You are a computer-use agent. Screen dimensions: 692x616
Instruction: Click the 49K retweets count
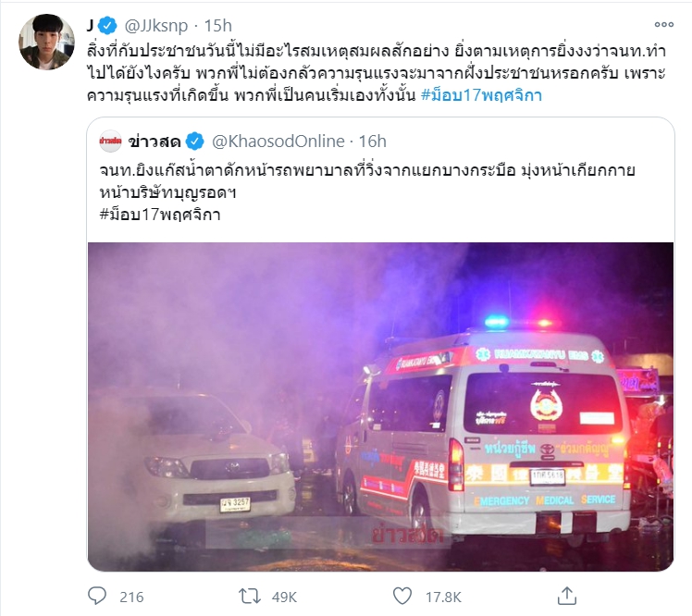(x=284, y=597)
